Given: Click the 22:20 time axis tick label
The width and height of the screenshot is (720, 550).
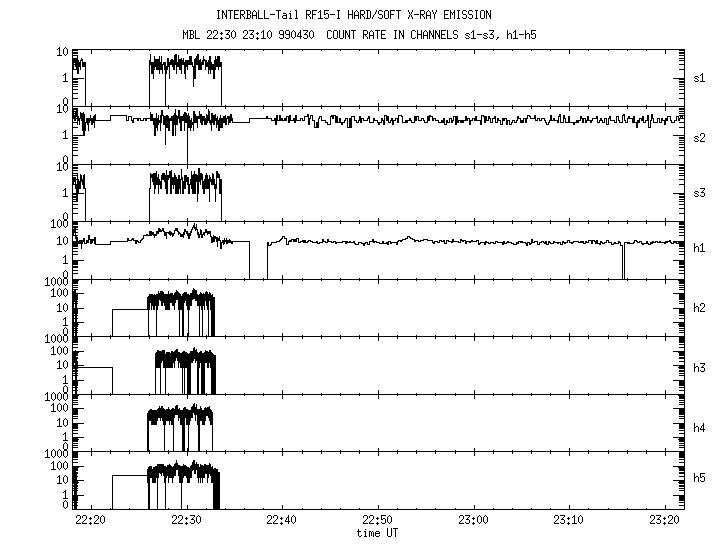Looking at the screenshot, I should coord(91,521).
